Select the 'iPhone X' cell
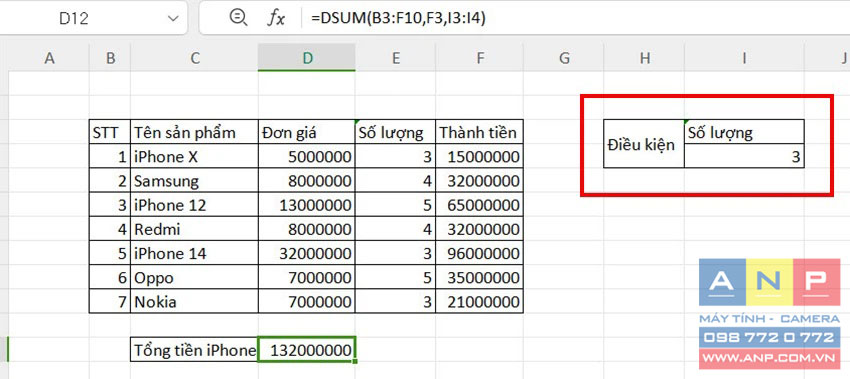This screenshot has height=379, width=850. point(195,156)
